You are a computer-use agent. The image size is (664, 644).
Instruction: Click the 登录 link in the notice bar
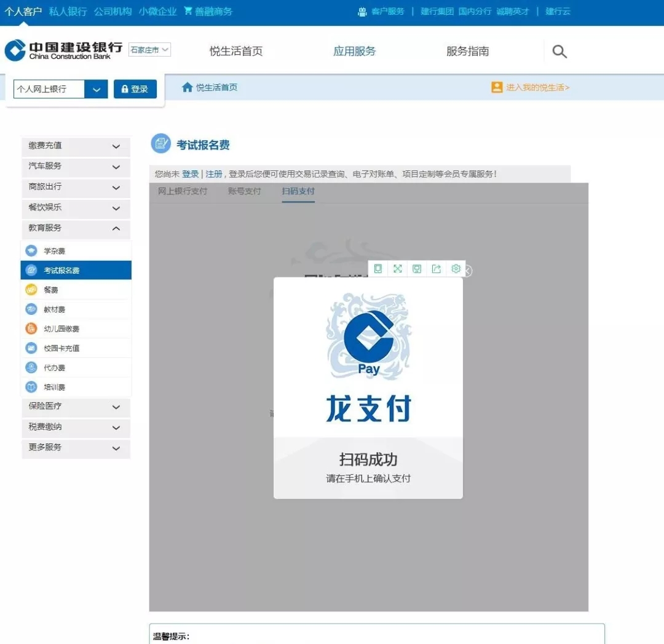click(190, 173)
